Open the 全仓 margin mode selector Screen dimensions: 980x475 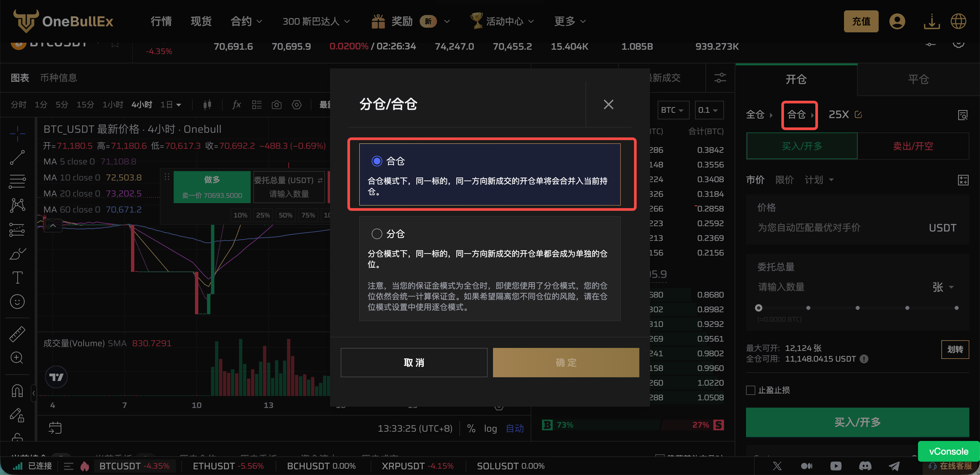tap(759, 114)
